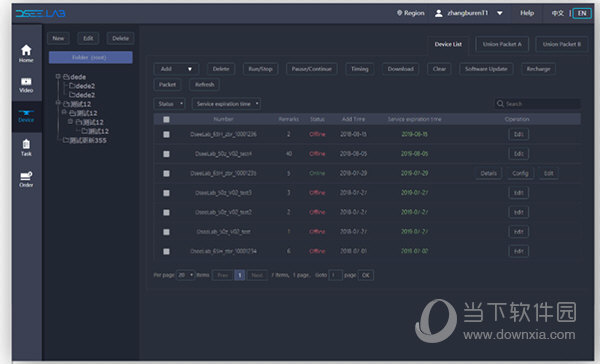This screenshot has width=600, height=364.
Task: Collapse the dede folder tree node
Action: tap(58, 77)
